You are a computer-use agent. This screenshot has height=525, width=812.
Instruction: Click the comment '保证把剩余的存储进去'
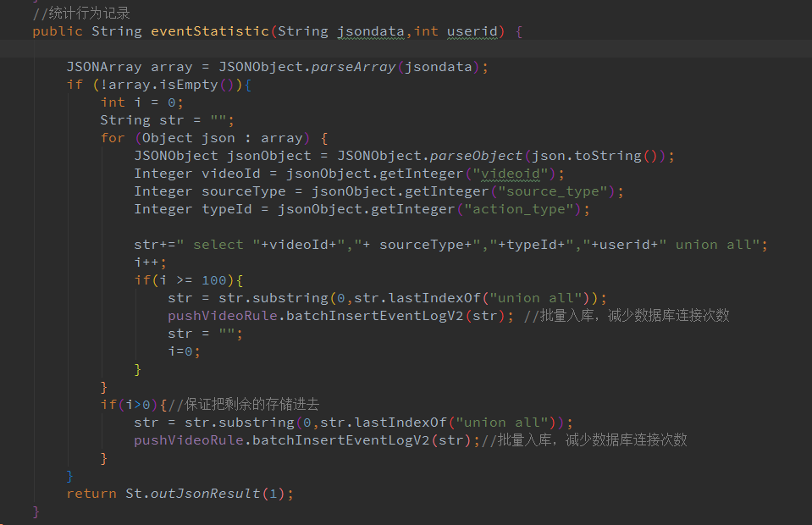point(251,405)
